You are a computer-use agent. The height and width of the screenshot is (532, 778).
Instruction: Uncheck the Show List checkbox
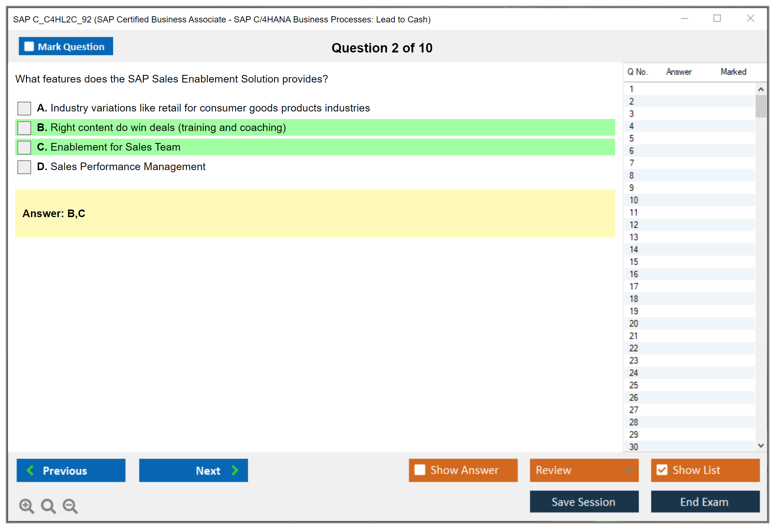(x=662, y=470)
